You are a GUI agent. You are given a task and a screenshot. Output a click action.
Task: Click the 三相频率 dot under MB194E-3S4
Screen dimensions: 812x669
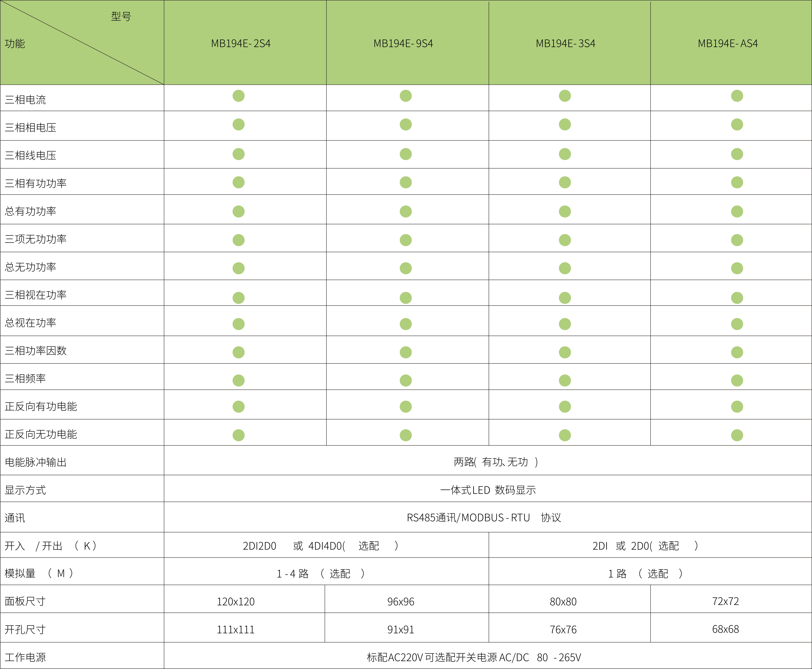click(x=565, y=380)
